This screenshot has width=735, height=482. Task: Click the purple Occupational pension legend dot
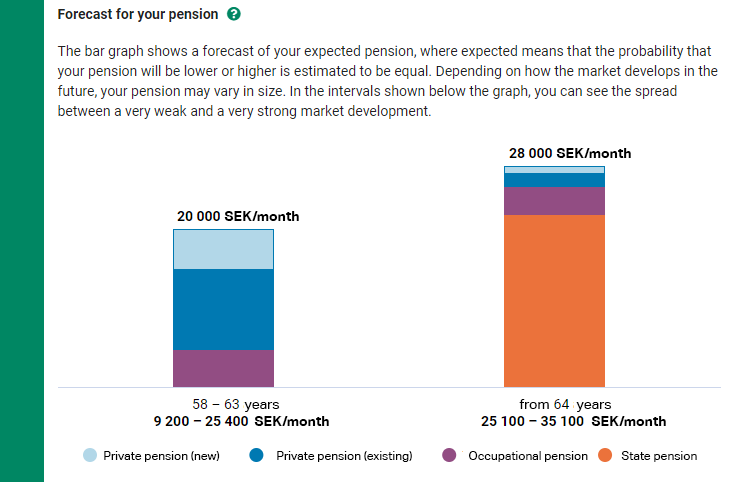(x=449, y=456)
